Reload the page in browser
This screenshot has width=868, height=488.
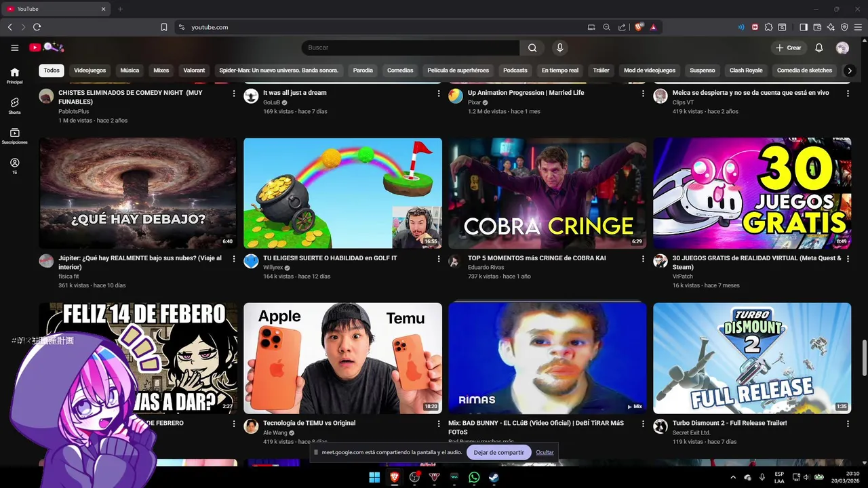[x=37, y=27]
